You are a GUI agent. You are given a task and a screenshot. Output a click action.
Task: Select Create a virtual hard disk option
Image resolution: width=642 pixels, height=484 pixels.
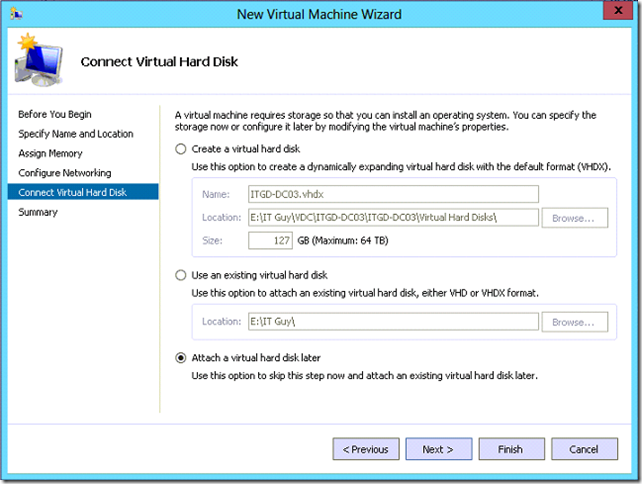click(x=181, y=149)
